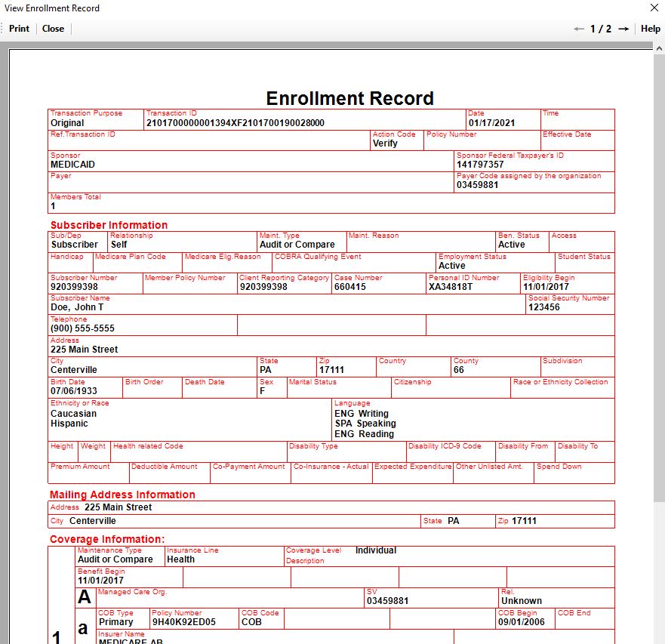This screenshot has width=665, height=644.
Task: Click the COB Code value COB
Action: pyautogui.click(x=251, y=622)
